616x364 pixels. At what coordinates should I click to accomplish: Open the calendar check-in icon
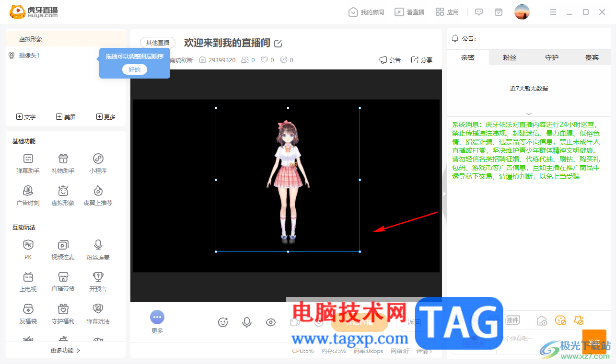(x=499, y=12)
